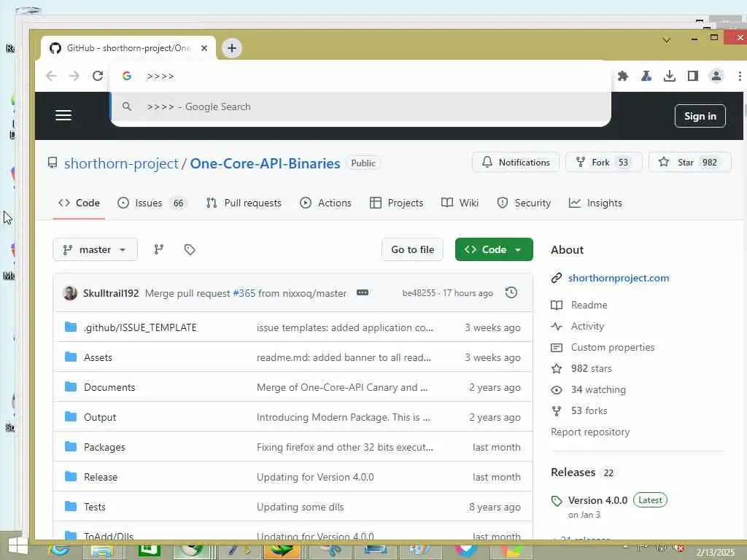Screen dimensions: 747x560
Task: Click Report repository link
Action: tap(590, 432)
